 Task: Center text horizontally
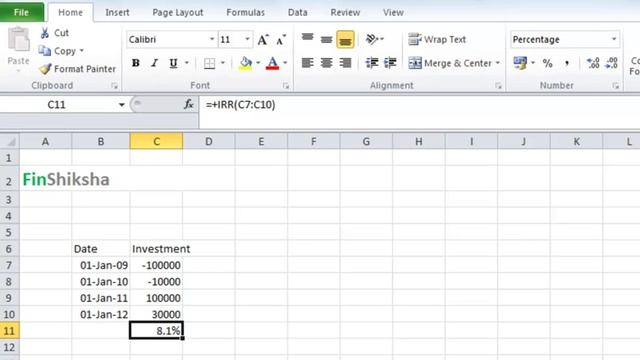[326, 63]
